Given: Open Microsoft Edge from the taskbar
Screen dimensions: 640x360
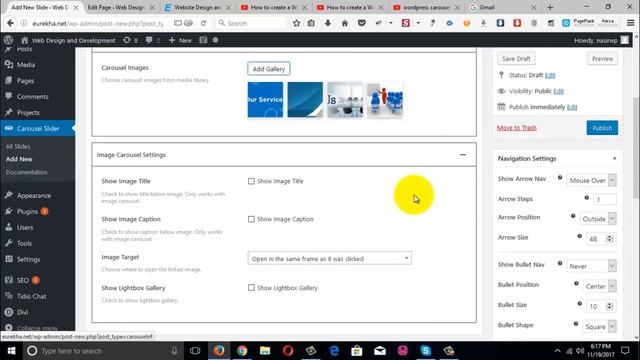Looking at the screenshot, I should pos(334,351).
